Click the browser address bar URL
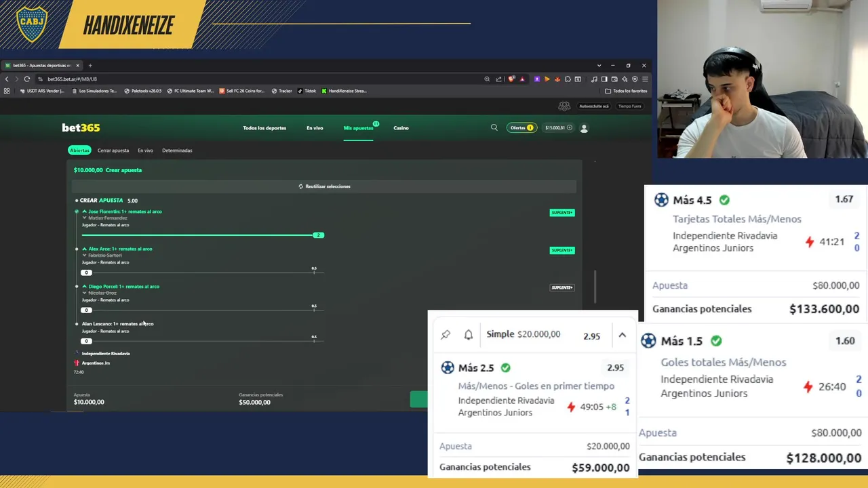This screenshot has height=488, width=868. click(72, 79)
